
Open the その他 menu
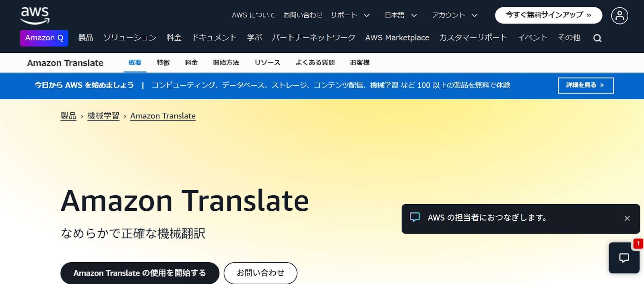569,38
